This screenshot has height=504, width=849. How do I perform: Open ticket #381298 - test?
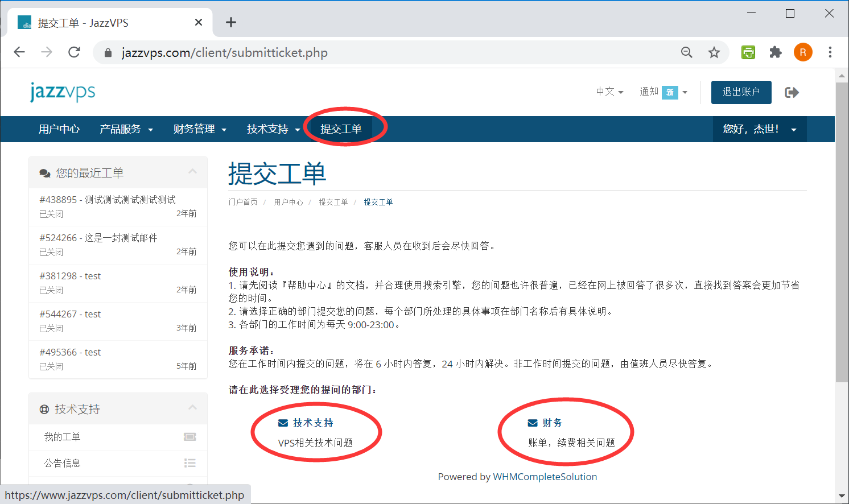tap(118, 283)
